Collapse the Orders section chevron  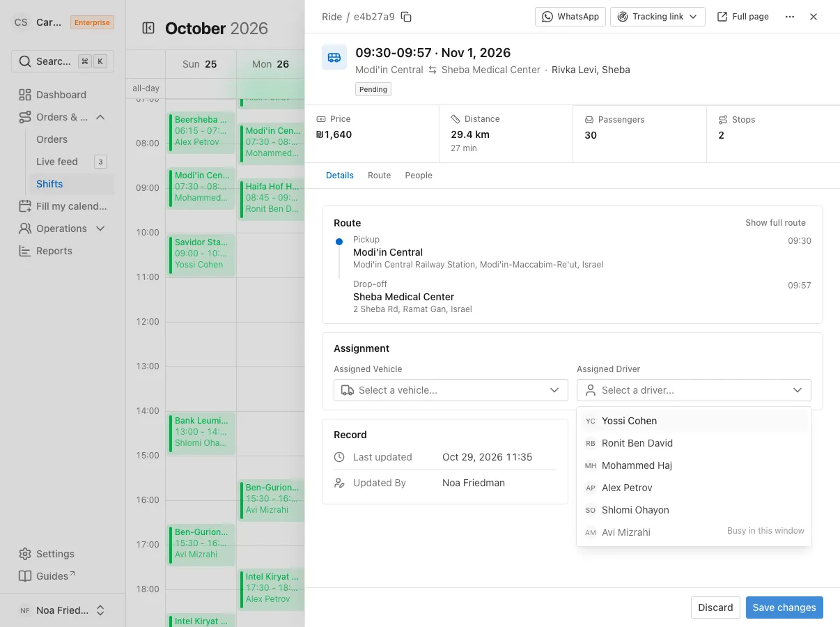[100, 117]
